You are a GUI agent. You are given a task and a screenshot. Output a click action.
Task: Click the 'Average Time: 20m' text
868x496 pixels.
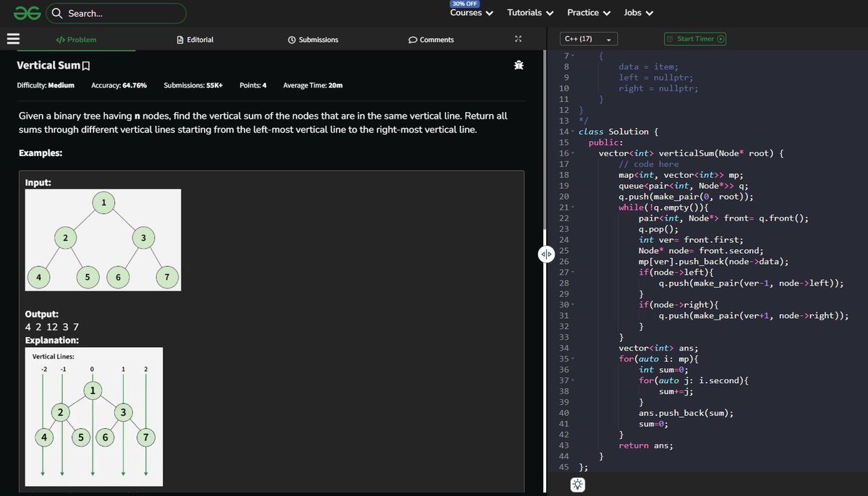pos(313,85)
